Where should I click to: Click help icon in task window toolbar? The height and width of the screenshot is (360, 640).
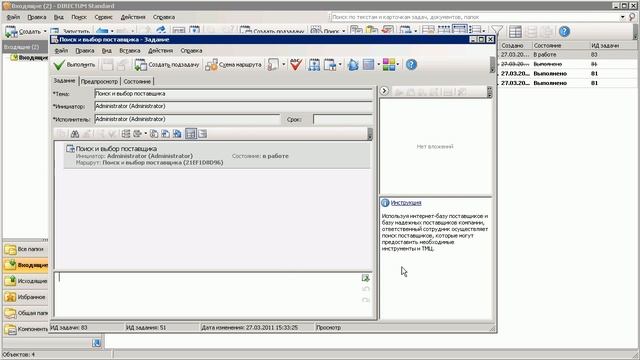click(x=411, y=64)
